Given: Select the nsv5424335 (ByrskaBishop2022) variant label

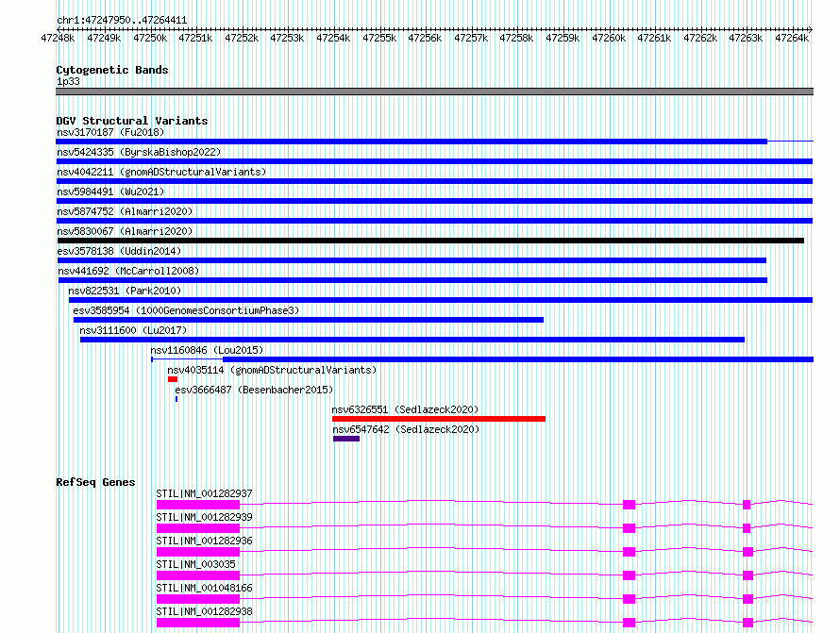Looking at the screenshot, I should [139, 152].
